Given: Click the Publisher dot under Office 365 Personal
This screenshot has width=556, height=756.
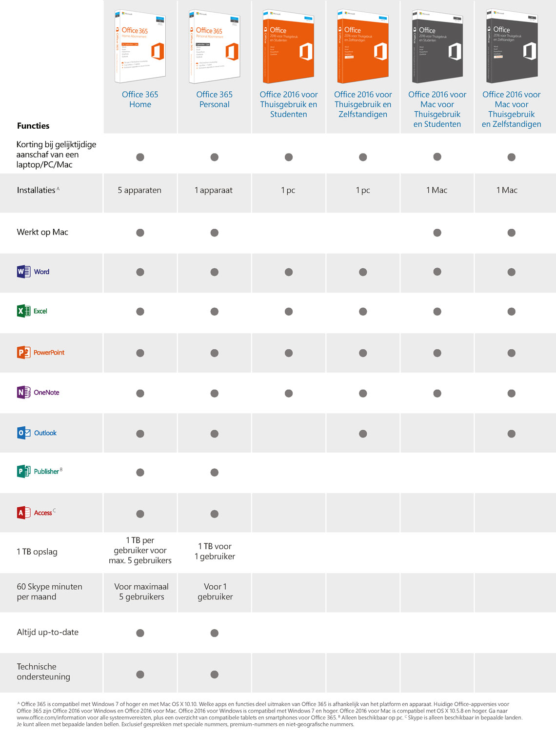Looking at the screenshot, I should (215, 472).
